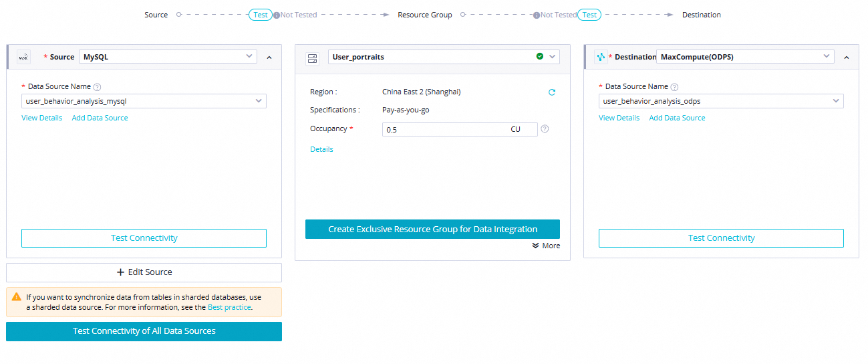Screen dimensions: 868x364
Task: Click the Not Tested status next to Source
Action: (x=297, y=15)
